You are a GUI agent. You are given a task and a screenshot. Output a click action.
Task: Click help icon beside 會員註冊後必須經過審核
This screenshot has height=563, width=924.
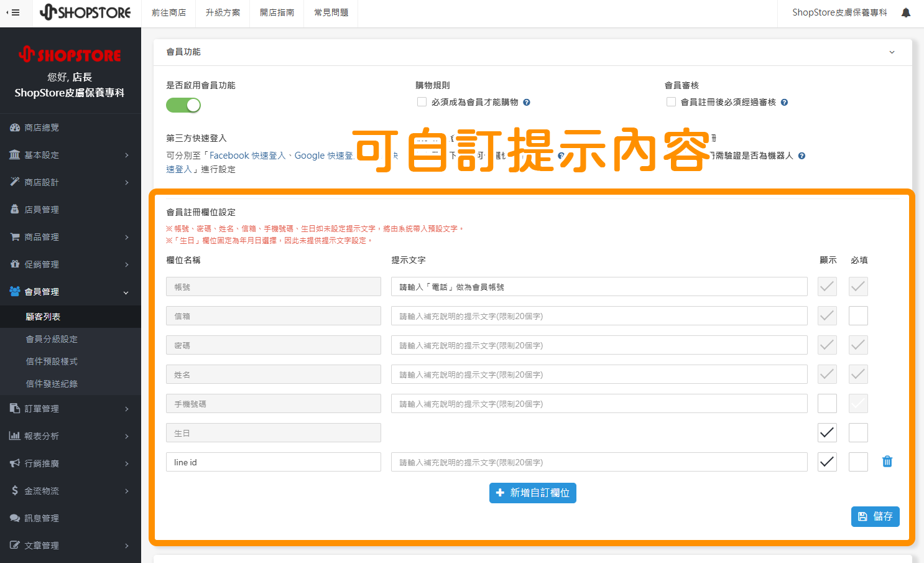[785, 103]
